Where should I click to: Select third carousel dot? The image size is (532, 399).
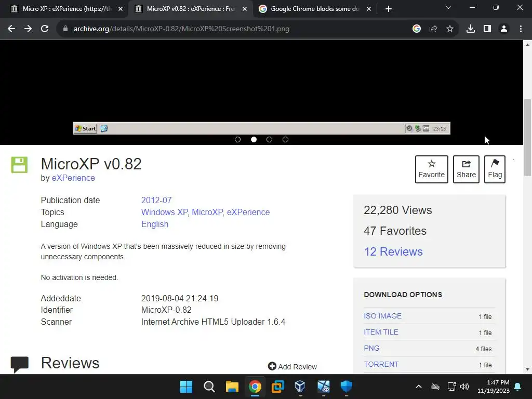point(270,139)
